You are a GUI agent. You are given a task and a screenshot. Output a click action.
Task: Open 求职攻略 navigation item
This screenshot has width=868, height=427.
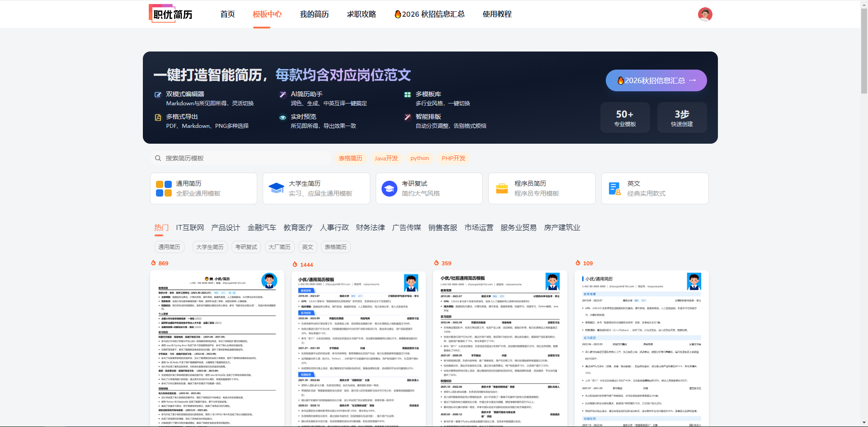[361, 14]
